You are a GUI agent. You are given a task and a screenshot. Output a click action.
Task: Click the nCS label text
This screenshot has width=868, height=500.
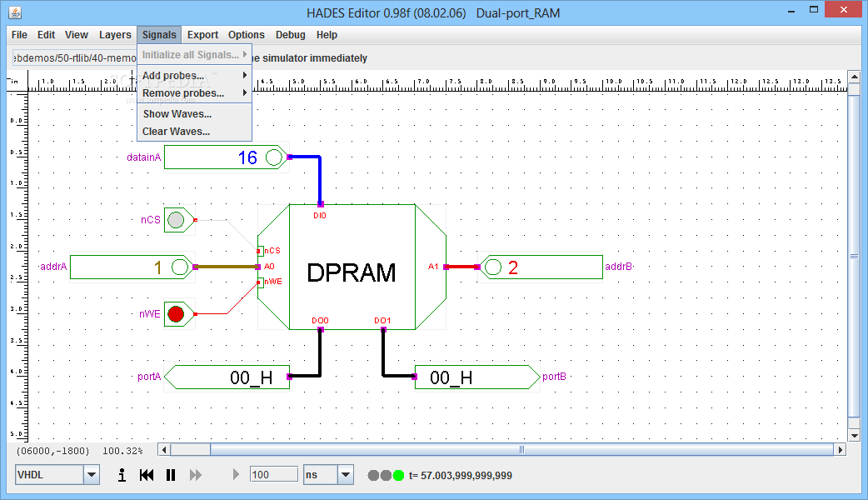(x=151, y=220)
